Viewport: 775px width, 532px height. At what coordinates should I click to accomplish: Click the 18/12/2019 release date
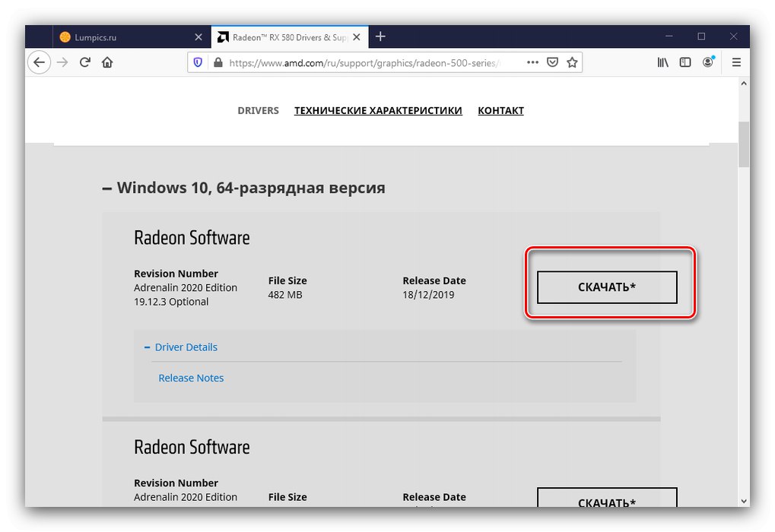[428, 295]
